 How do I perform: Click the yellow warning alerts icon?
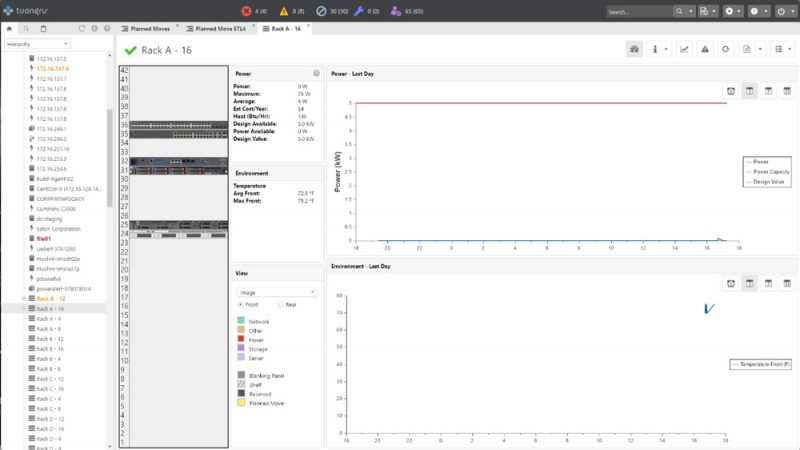[285, 11]
